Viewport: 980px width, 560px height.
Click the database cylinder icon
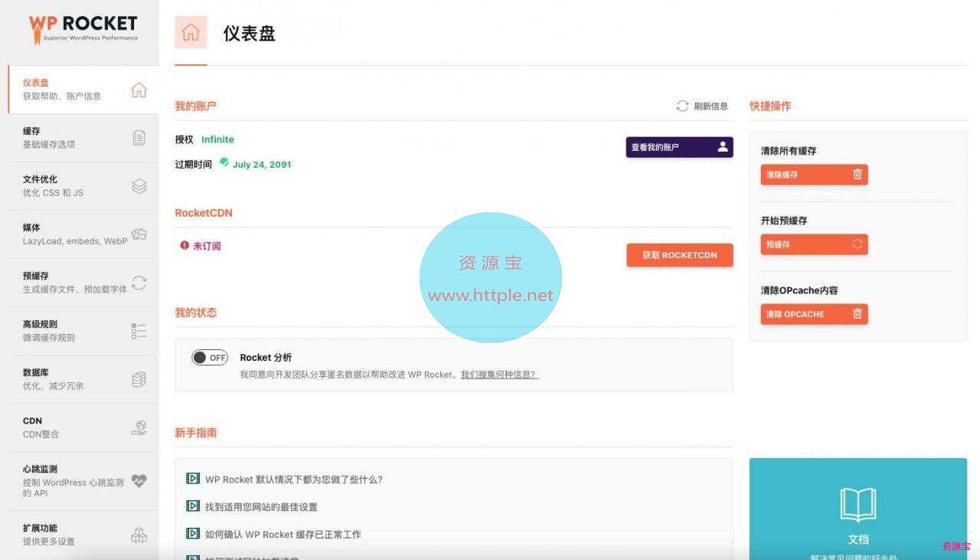tap(139, 379)
